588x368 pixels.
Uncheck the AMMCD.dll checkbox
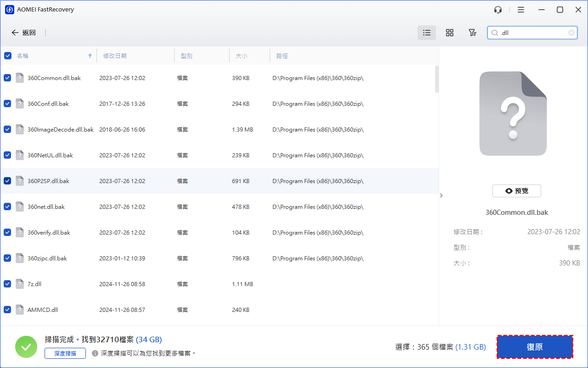7,310
